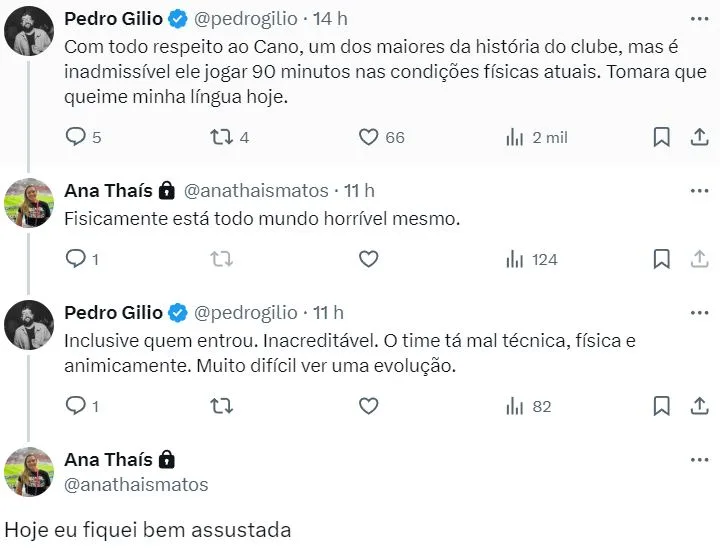This screenshot has height=557, width=720.
Task: Click Pedro Gilio's avatar on first tweet
Action: (29, 33)
